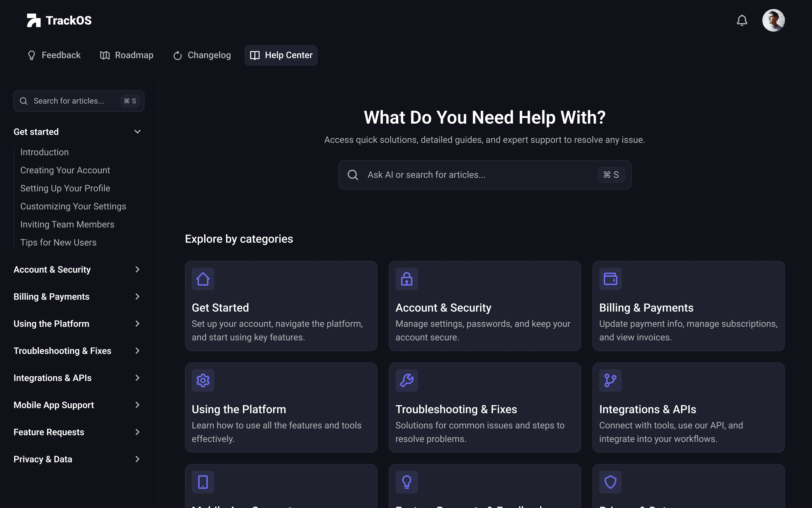Click the main search magnifier icon
The image size is (812, 508).
(x=353, y=175)
